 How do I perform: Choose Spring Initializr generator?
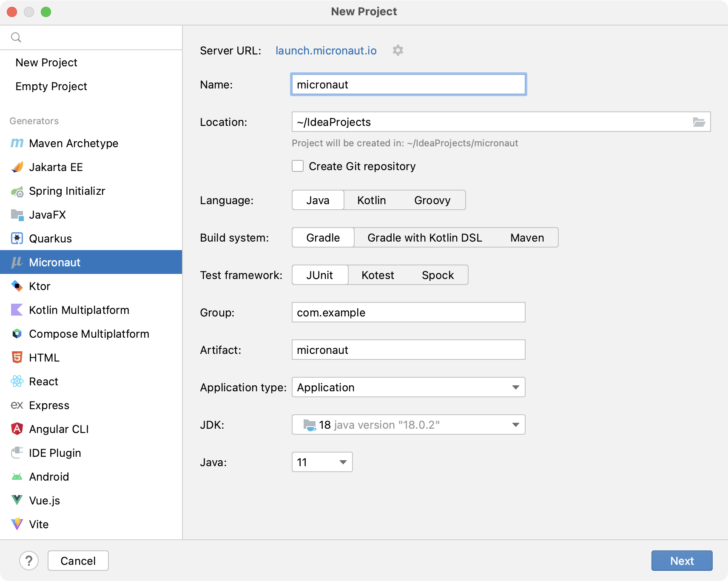91,191
